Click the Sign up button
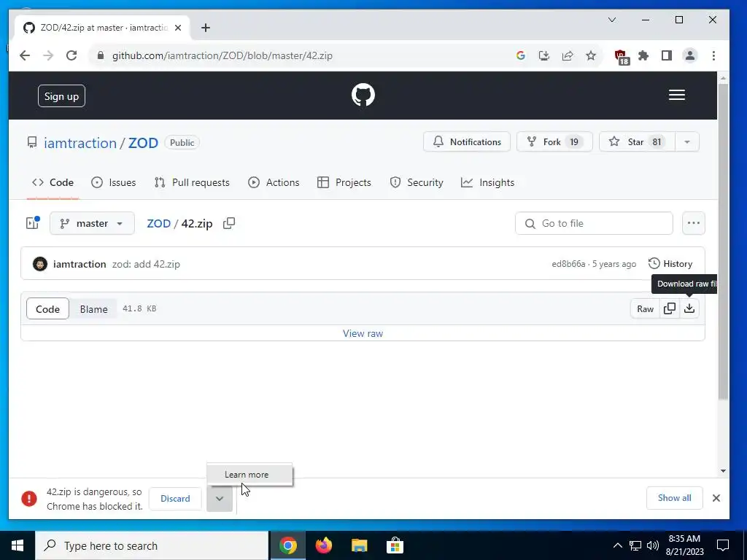747x560 pixels. pos(61,96)
